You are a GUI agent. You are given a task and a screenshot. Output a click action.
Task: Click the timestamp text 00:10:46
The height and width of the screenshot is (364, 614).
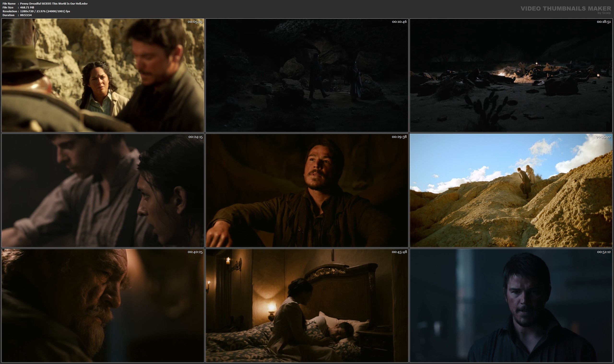click(x=399, y=22)
